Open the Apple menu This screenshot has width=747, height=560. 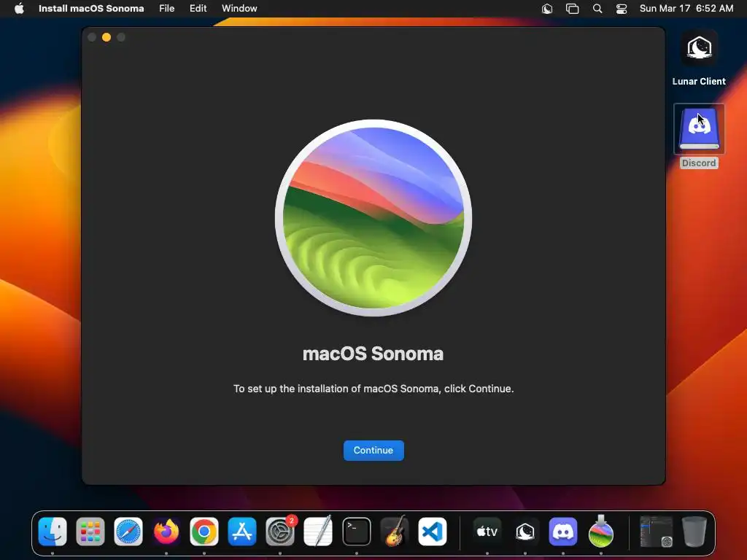coord(19,9)
